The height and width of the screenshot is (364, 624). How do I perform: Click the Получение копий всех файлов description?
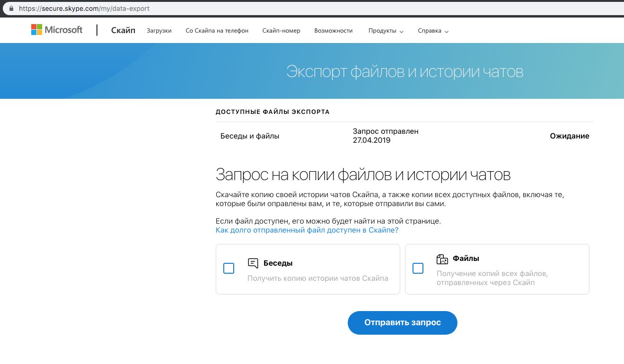coord(492,278)
